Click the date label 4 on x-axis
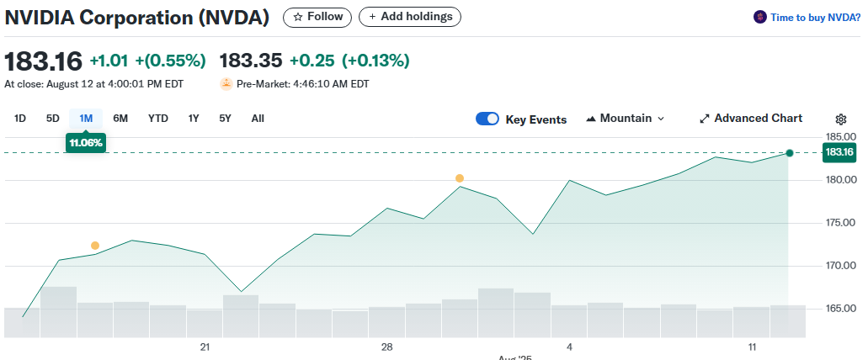Viewport: 868px width, 360px height. click(569, 347)
